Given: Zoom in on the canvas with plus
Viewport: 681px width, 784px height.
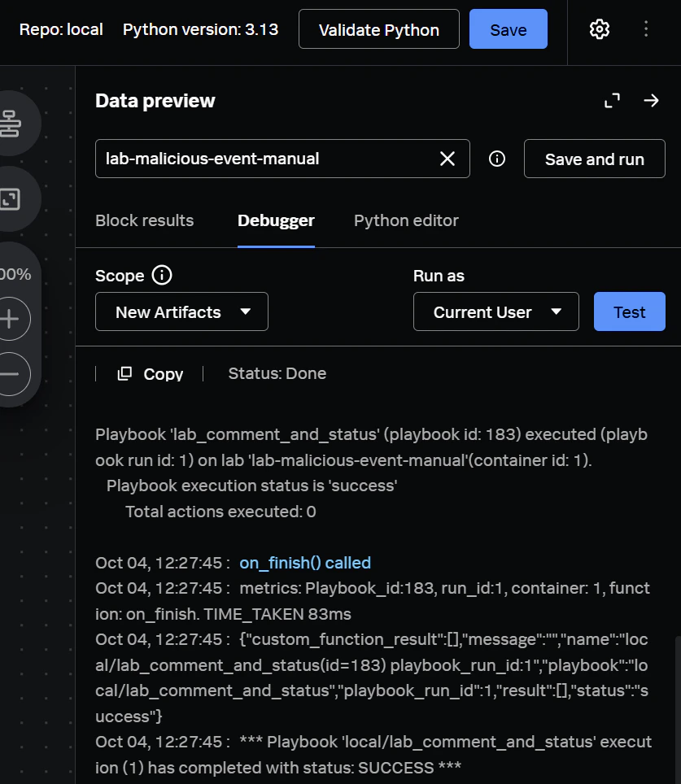Looking at the screenshot, I should pos(9,319).
